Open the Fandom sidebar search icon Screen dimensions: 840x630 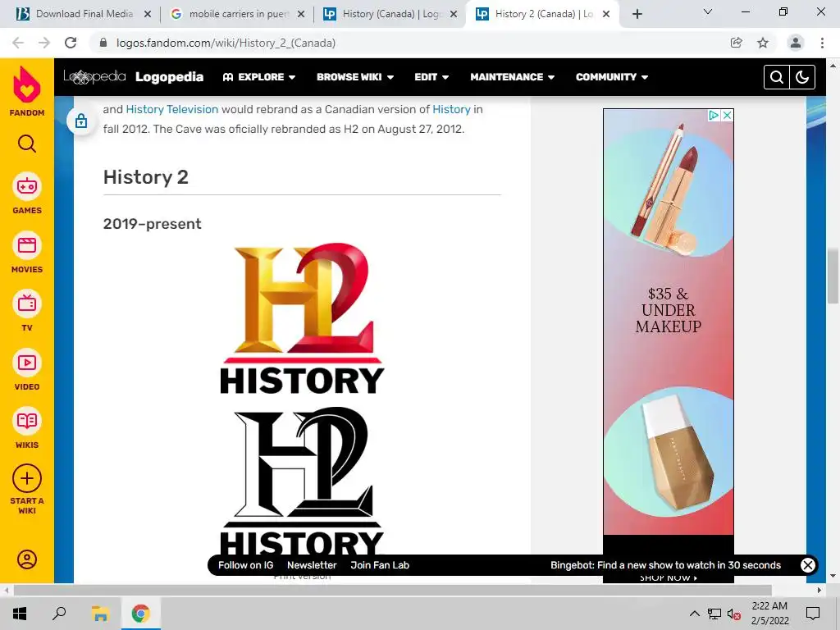coord(27,144)
